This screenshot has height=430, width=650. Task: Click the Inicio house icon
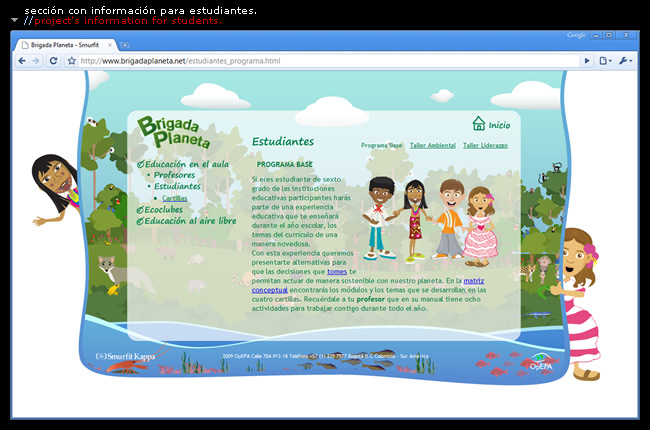click(x=479, y=124)
